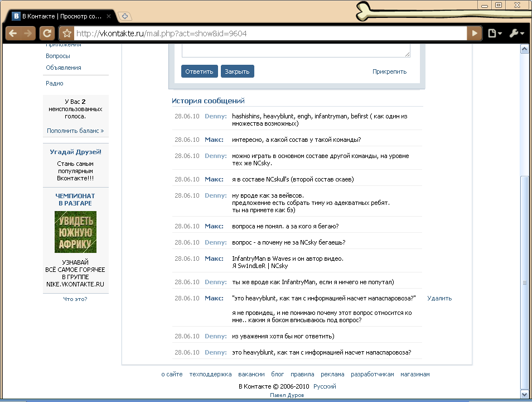Close the В Контакте tab
The width and height of the screenshot is (532, 402).
(109, 16)
